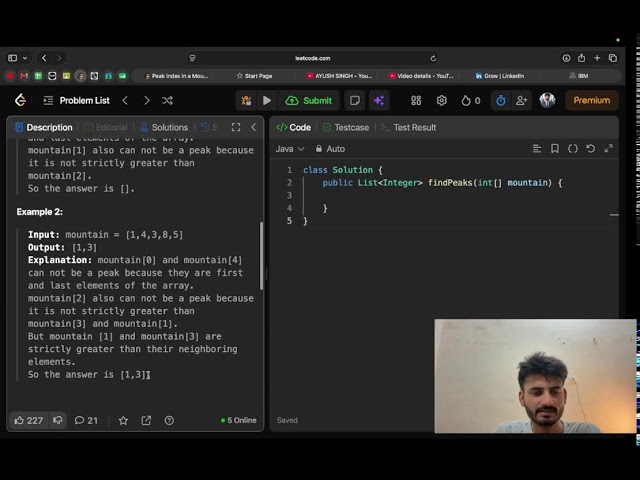Viewport: 640px width, 480px height.
Task: Open the AI sparkle assistant
Action: [379, 100]
